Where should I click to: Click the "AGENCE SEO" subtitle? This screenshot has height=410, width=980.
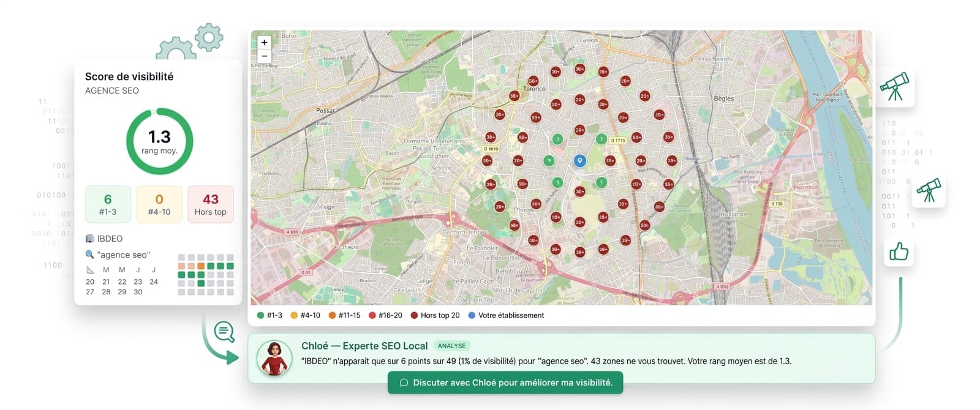click(112, 91)
